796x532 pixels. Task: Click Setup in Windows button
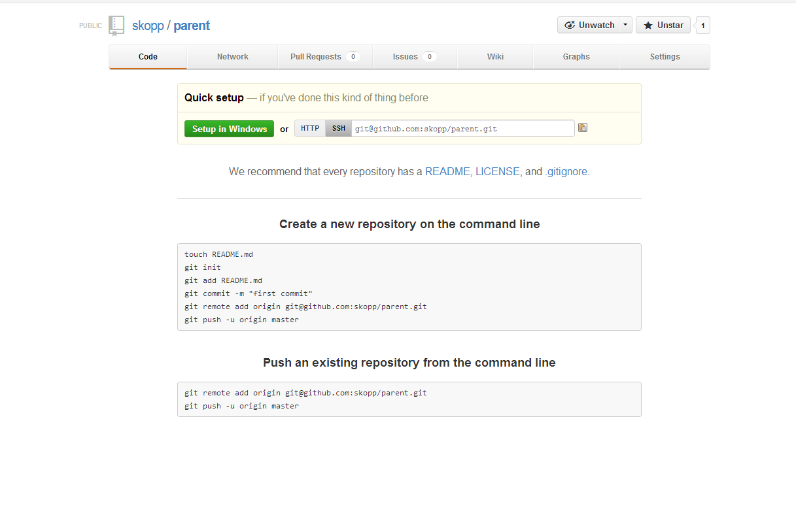tap(229, 129)
